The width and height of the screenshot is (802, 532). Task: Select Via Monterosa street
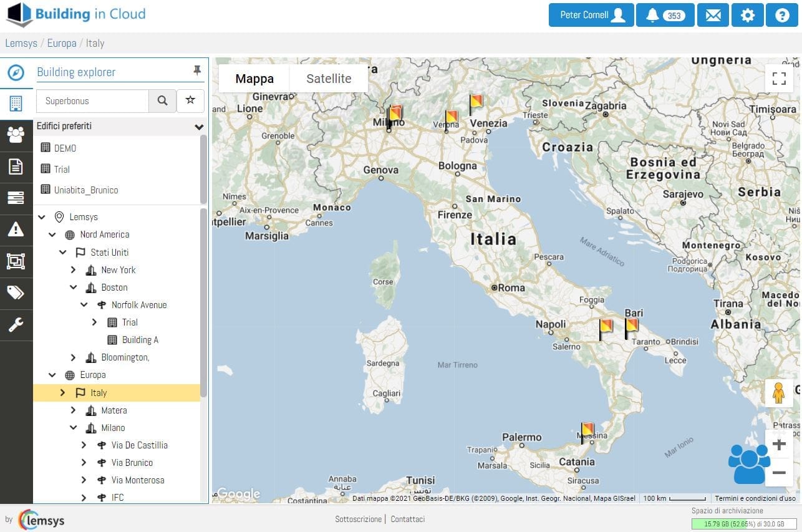(x=138, y=480)
